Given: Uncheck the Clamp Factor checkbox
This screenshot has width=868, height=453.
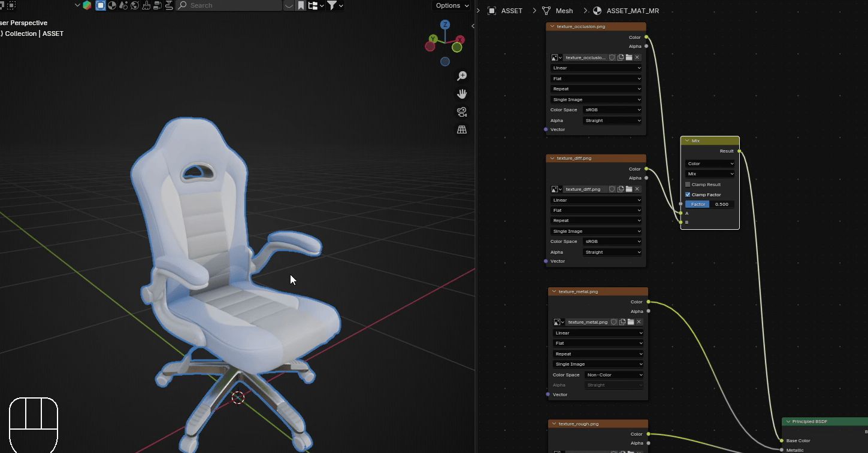Looking at the screenshot, I should pyautogui.click(x=688, y=194).
